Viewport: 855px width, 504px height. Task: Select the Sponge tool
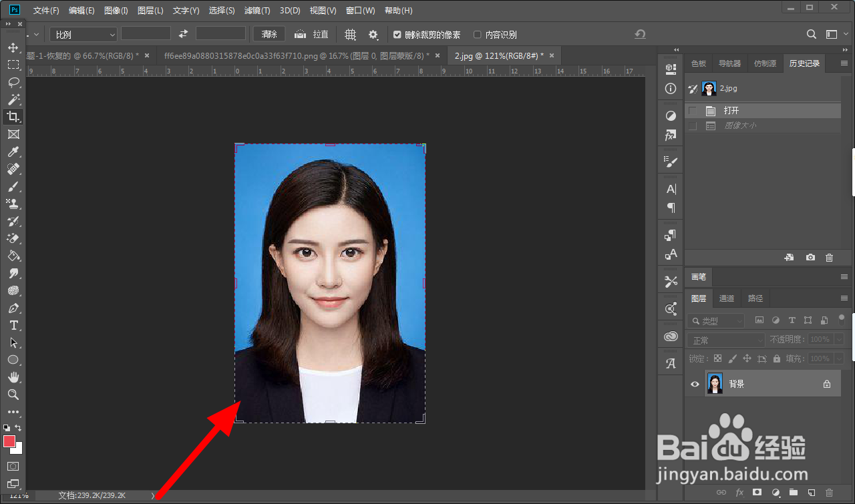[13, 290]
